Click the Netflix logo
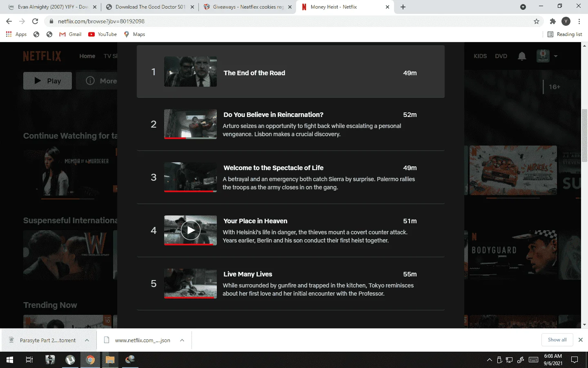Screen dimensions: 588x368 coord(42,56)
